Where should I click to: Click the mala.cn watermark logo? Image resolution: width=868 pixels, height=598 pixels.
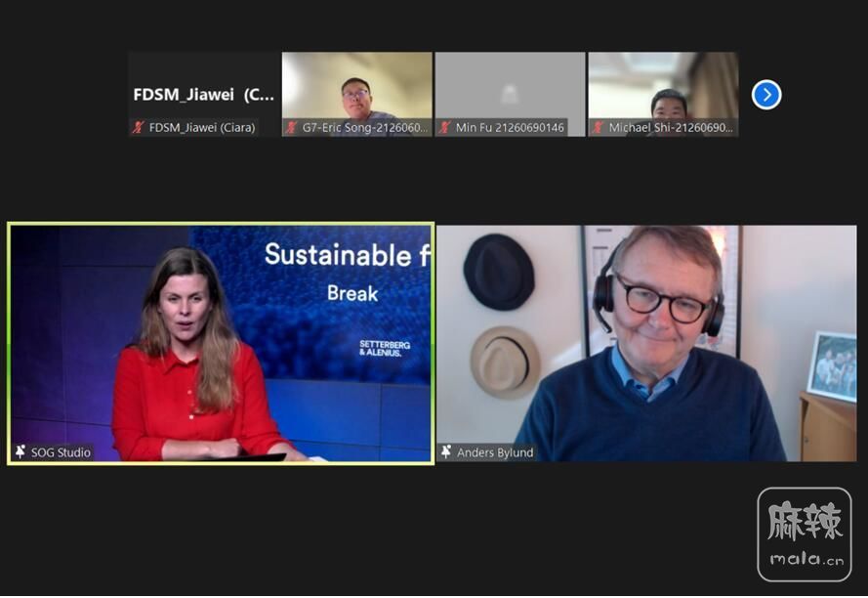tap(805, 534)
